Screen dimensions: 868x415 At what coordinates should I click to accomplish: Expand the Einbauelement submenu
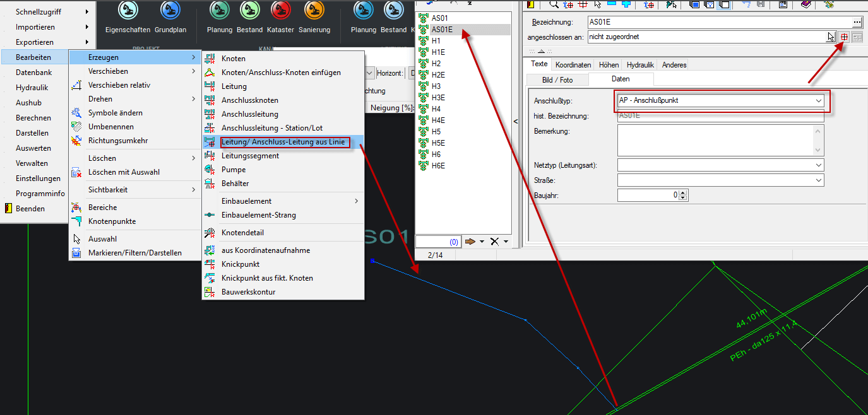click(356, 201)
